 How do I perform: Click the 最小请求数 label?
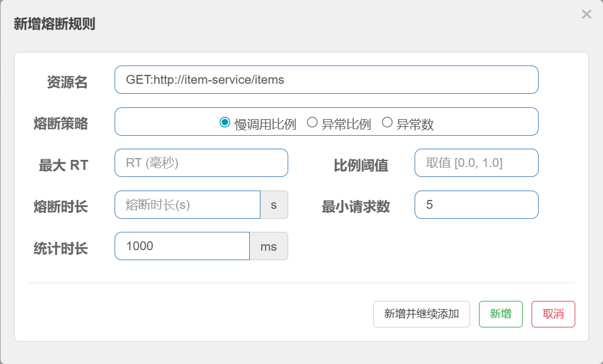point(356,207)
